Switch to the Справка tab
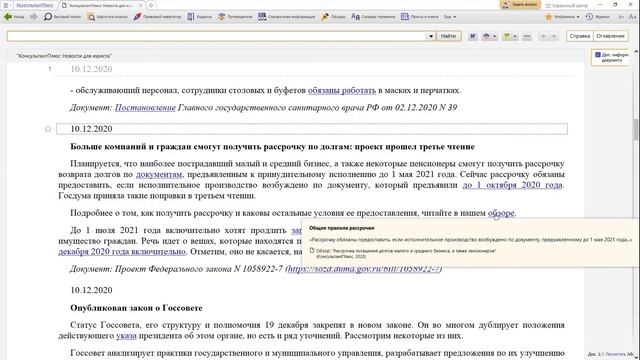The width and height of the screenshot is (640, 360). (580, 36)
